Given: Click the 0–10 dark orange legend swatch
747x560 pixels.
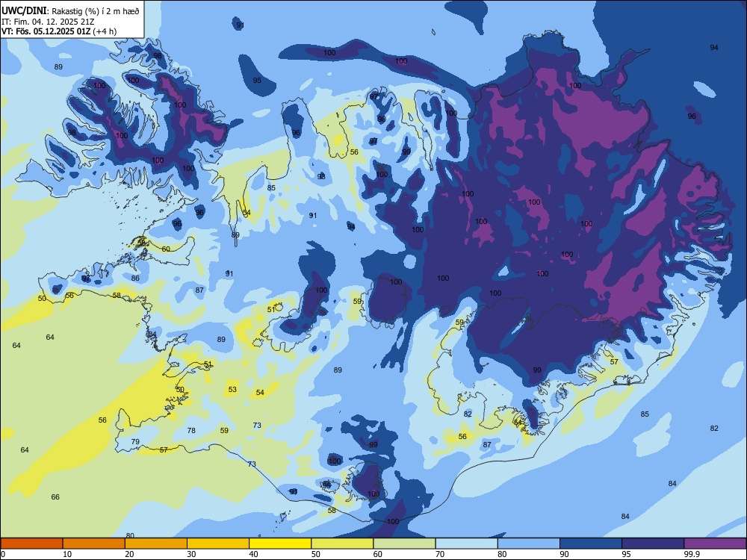Looking at the screenshot, I should click(31, 544).
